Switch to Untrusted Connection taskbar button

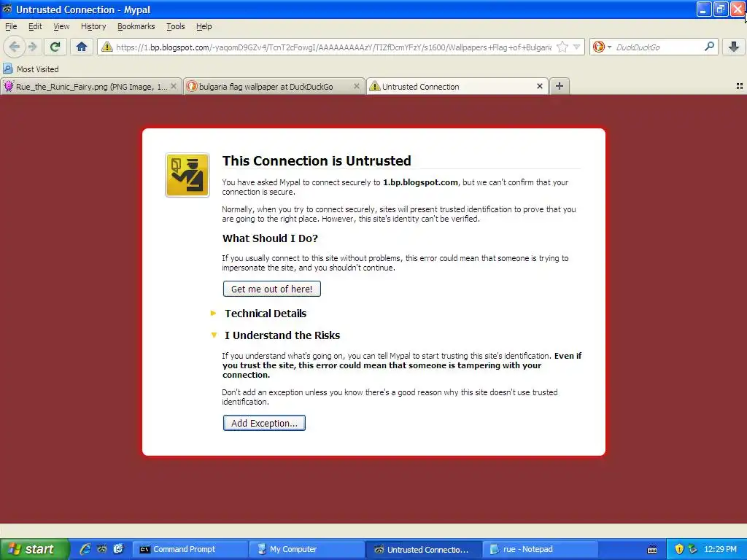point(423,549)
